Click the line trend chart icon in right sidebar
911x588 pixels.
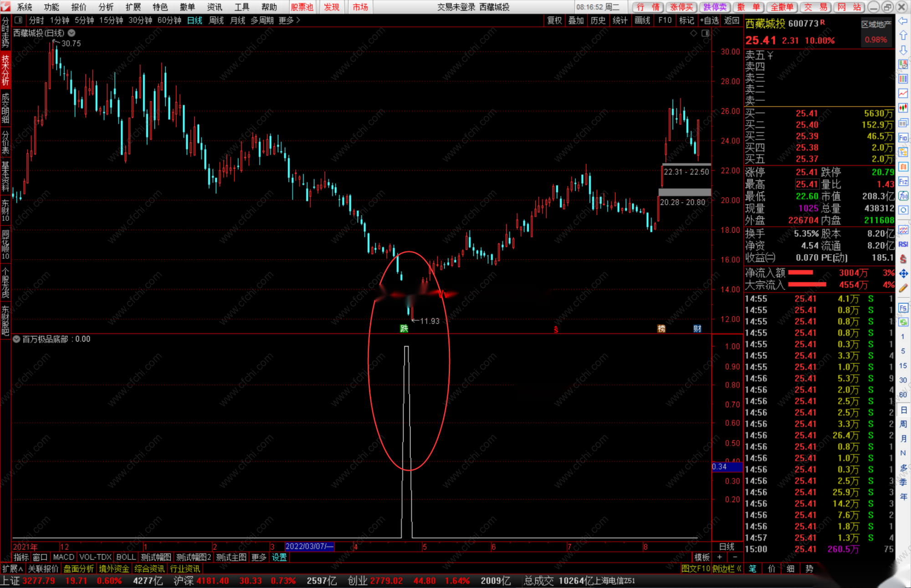(903, 93)
